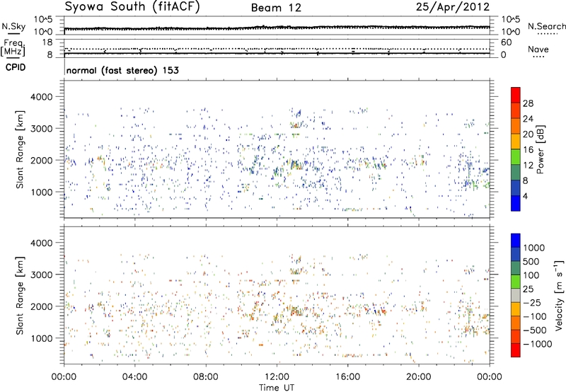
Task: Click Power colorbar segment between 8 and 12
Action: click(x=516, y=172)
